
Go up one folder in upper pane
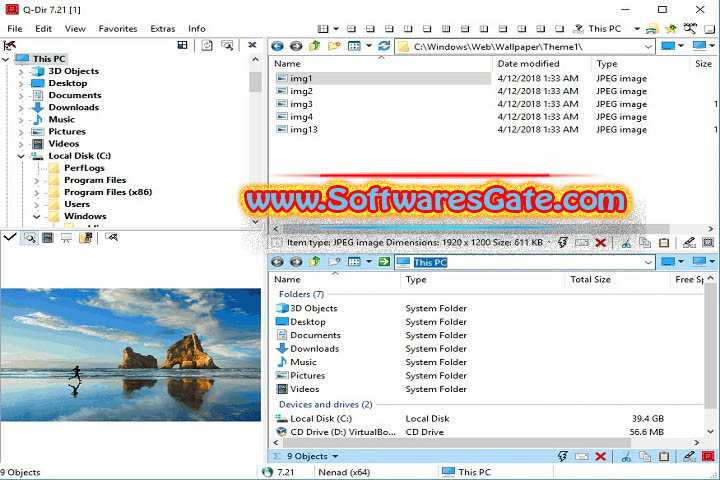(x=315, y=46)
